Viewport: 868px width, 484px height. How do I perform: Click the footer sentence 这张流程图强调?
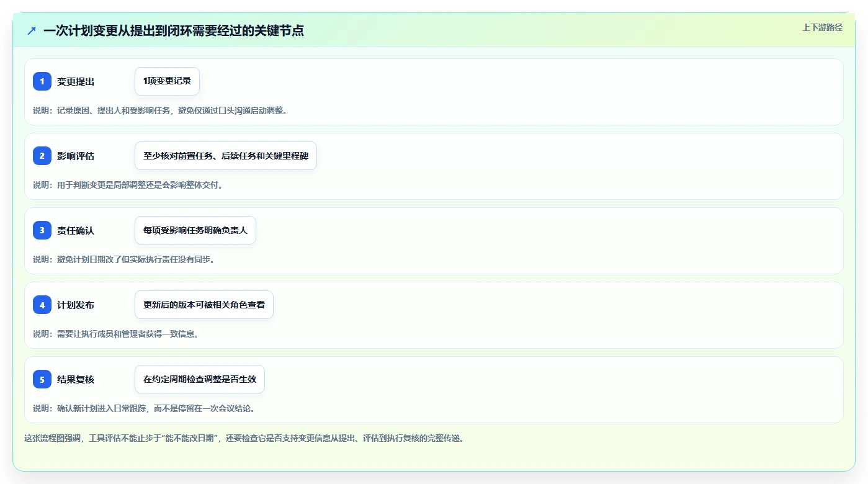click(x=244, y=438)
